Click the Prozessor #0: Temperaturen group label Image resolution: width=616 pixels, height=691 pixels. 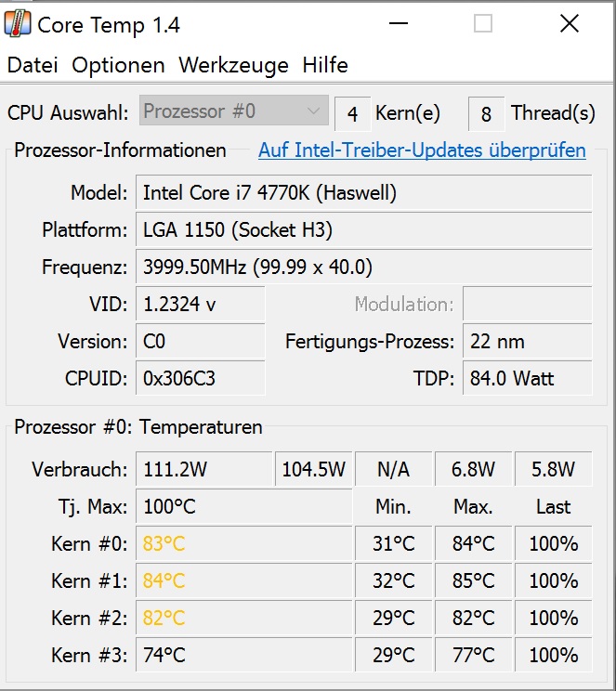138,427
